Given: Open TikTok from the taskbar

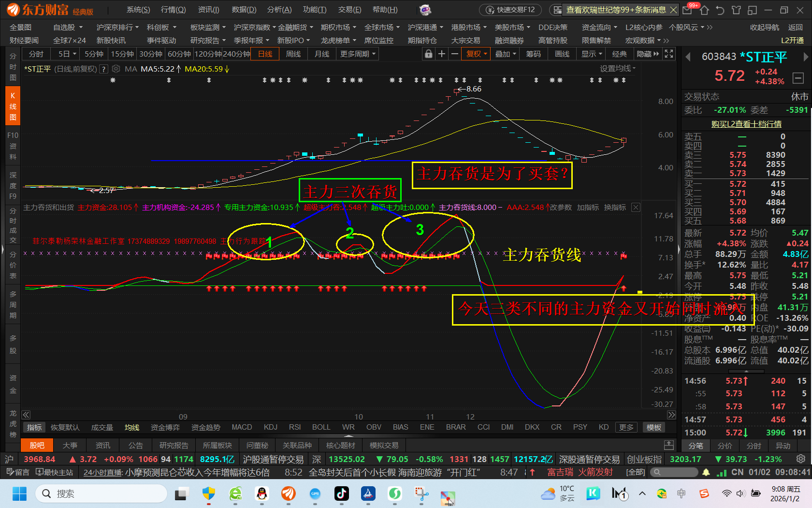Looking at the screenshot, I should (342, 493).
